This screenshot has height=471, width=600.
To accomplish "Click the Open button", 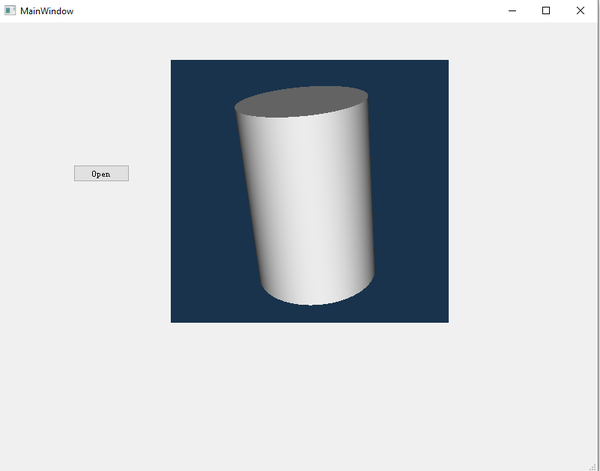I will point(101,173).
